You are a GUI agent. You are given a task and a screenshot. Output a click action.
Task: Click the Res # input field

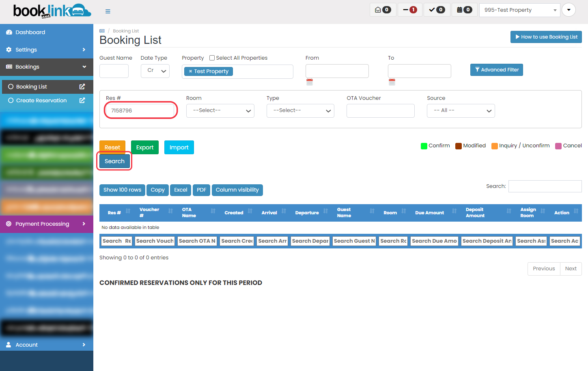point(140,110)
